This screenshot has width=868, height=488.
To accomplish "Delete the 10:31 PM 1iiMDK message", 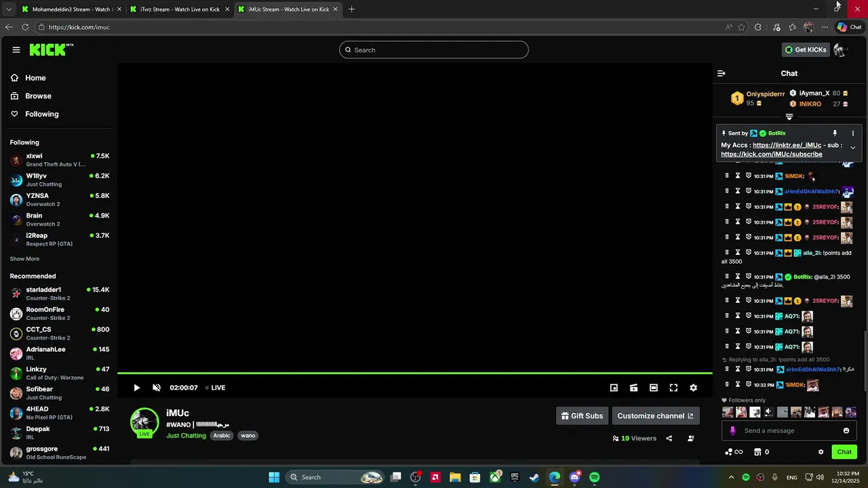I will click(727, 176).
